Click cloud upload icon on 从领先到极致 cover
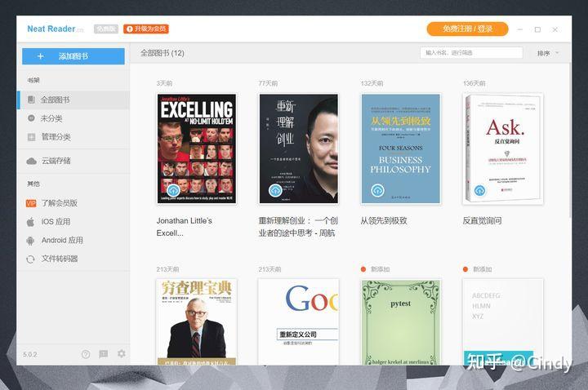Image resolution: width=588 pixels, height=390 pixels. point(377,190)
